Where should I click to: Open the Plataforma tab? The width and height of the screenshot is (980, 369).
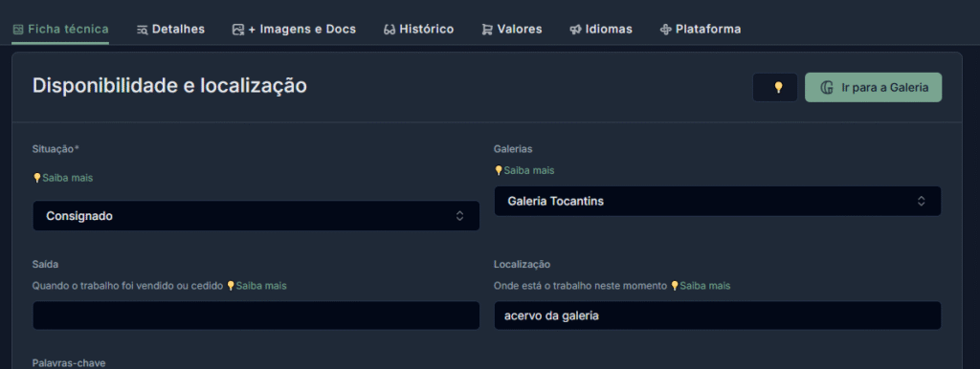701,30
